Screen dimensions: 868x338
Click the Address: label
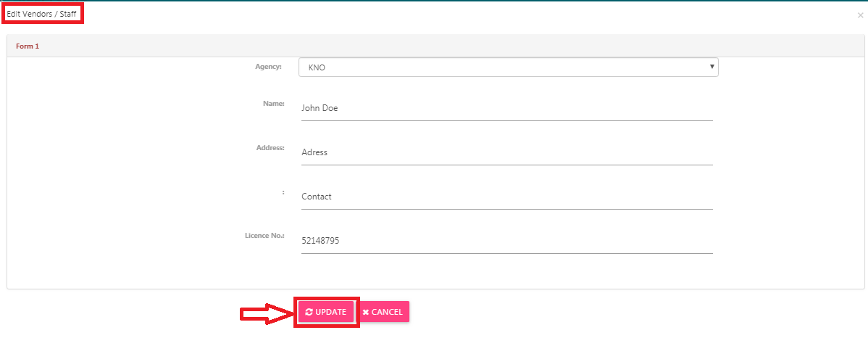(271, 147)
